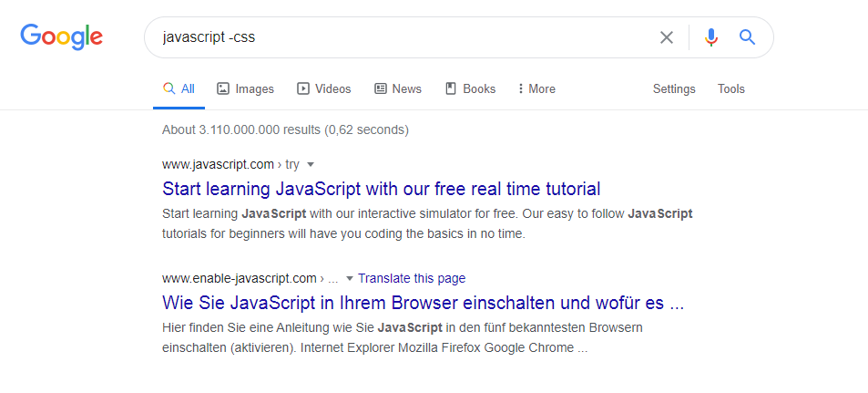The width and height of the screenshot is (868, 393).
Task: Open search Settings
Action: click(x=674, y=88)
